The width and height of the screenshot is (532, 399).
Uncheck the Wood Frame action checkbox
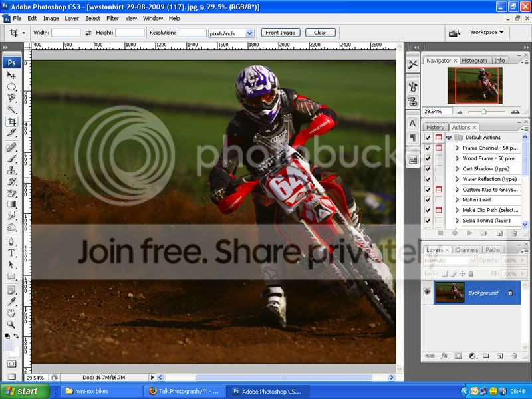(x=428, y=158)
